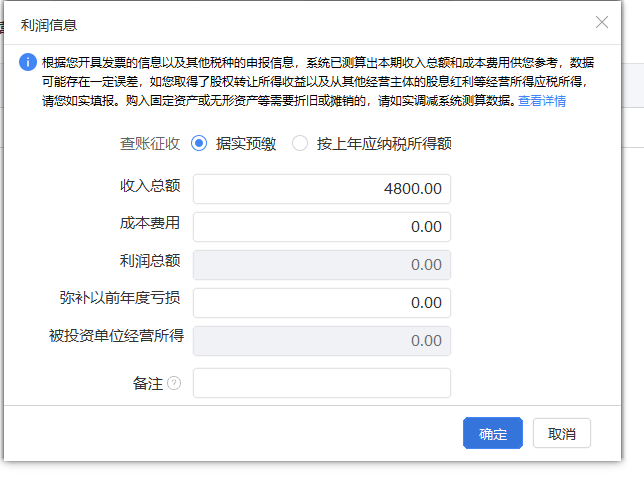Click the help icon beside 备注
This screenshot has height=483, width=644.
(174, 383)
